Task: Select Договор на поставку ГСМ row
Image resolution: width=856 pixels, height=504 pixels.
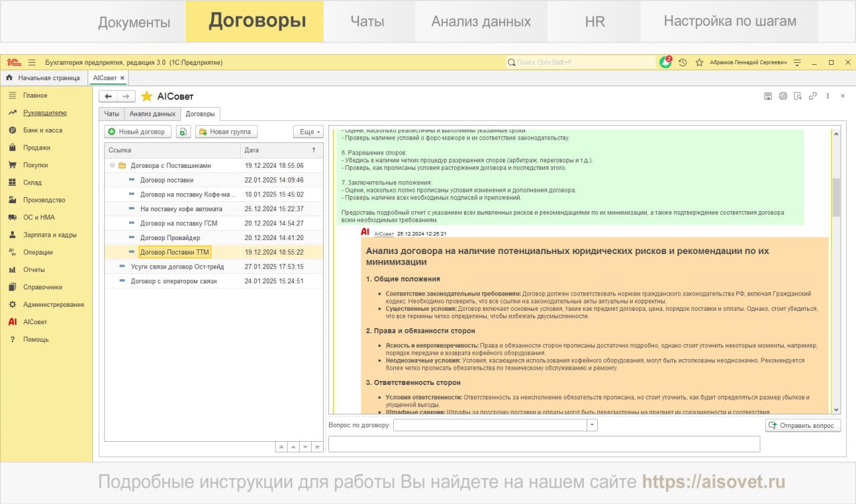Action: 214,223
